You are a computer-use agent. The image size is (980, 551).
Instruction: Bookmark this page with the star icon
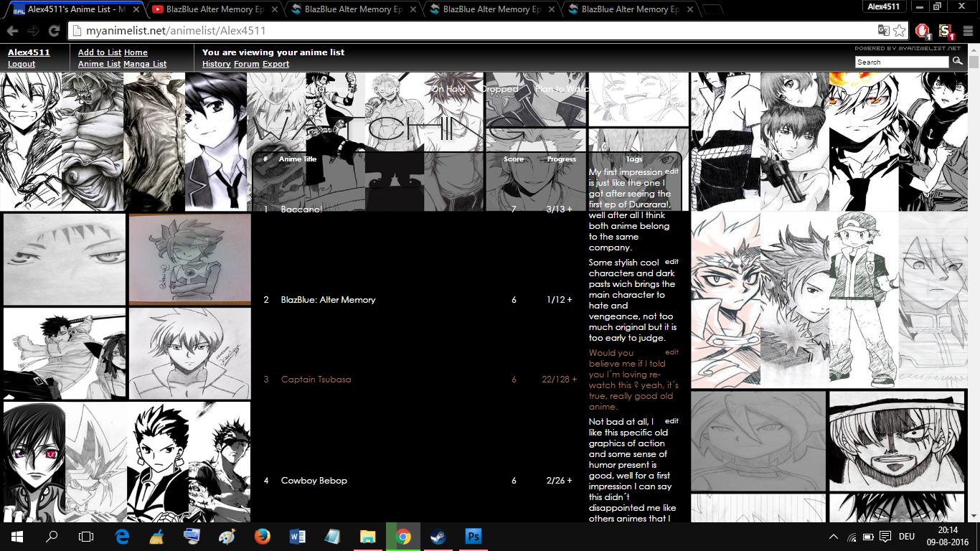click(900, 31)
